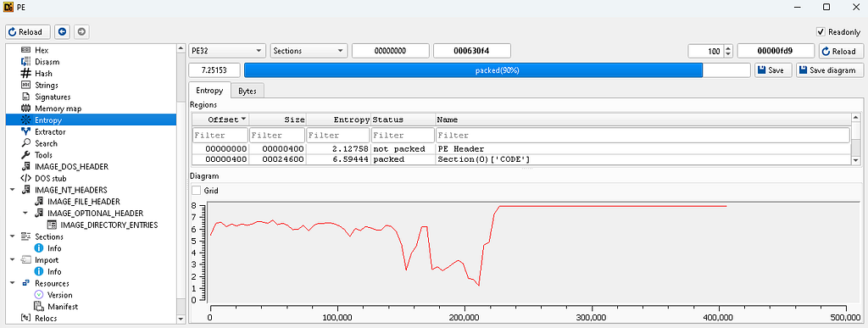The height and width of the screenshot is (328, 868).
Task: Open the Signatures entry
Action: tap(53, 97)
